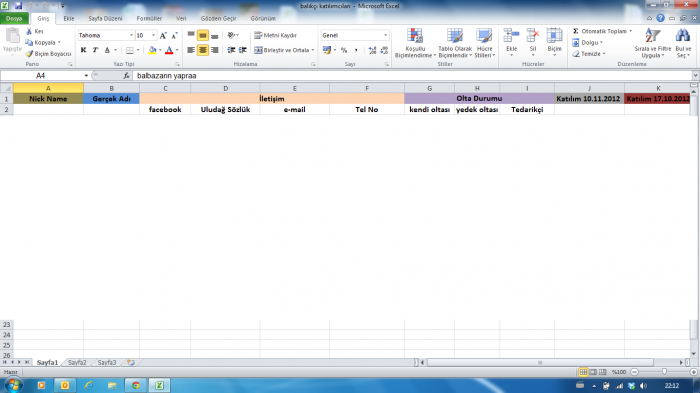The height and width of the screenshot is (393, 700).
Task: Open Sırala ve Filtre Uygula sort icon
Action: (x=653, y=36)
